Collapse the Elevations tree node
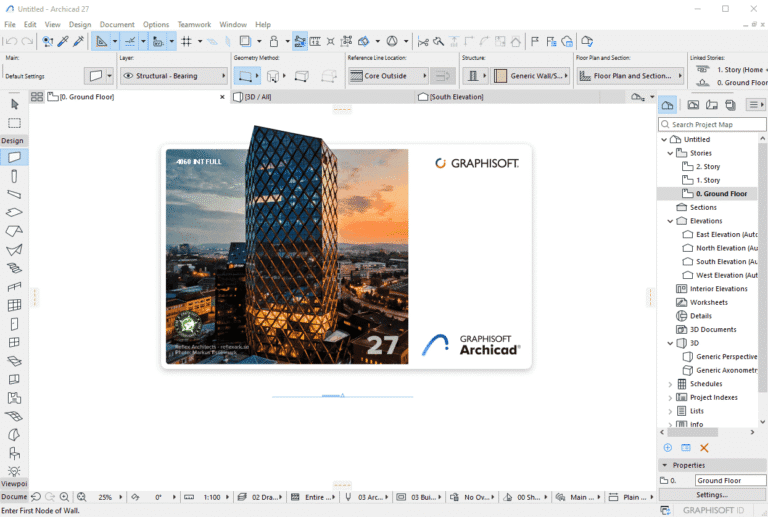Screen dimensions: 768x517 [670, 221]
